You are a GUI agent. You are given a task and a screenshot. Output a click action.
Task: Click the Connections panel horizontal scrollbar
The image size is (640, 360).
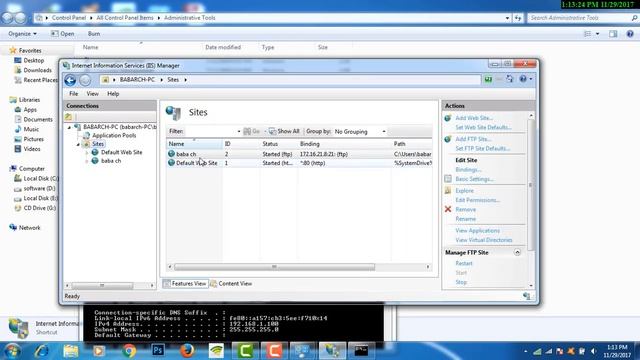102,285
